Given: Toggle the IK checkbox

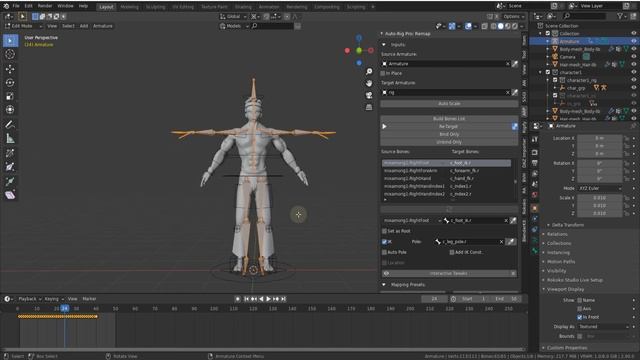Looking at the screenshot, I should click(x=384, y=242).
